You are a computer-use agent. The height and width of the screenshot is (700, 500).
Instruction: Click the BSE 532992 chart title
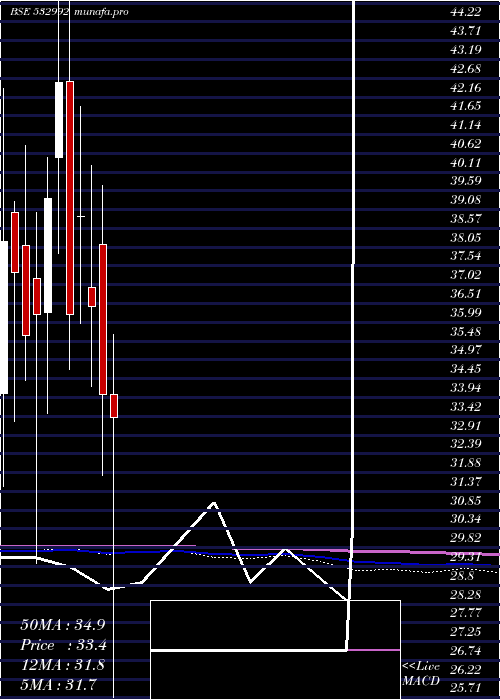[x=40, y=12]
